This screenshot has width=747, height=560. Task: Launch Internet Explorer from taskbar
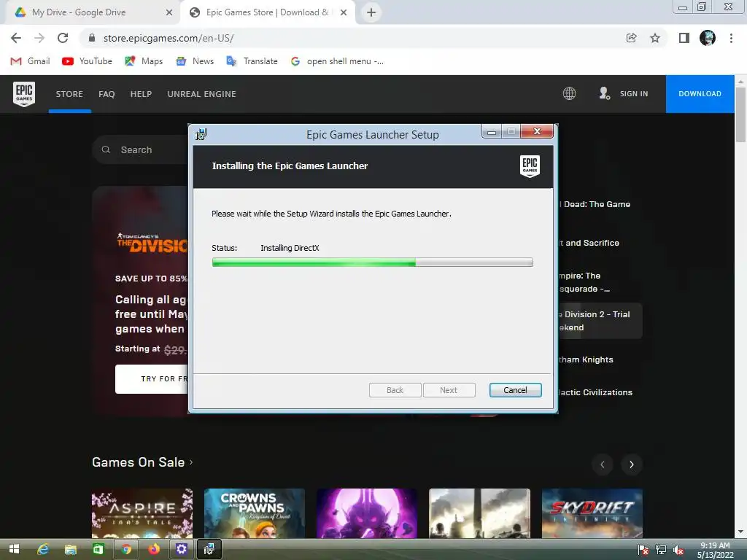(x=43, y=550)
